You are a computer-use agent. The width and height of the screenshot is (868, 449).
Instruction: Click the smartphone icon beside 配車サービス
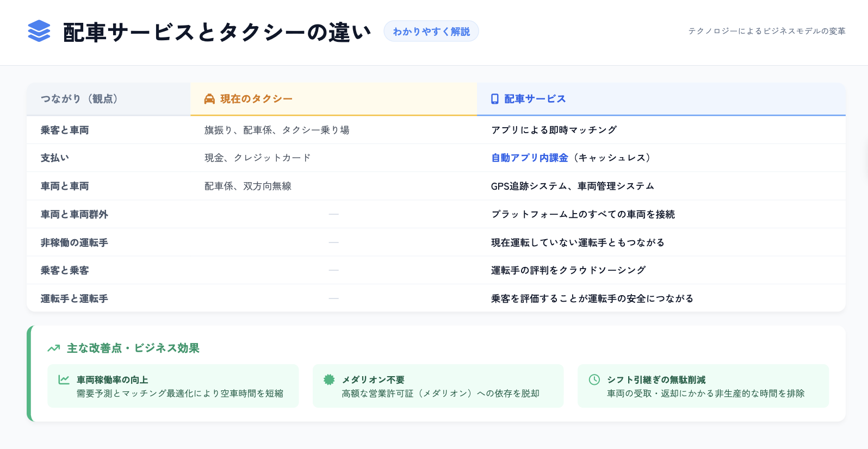(x=494, y=99)
